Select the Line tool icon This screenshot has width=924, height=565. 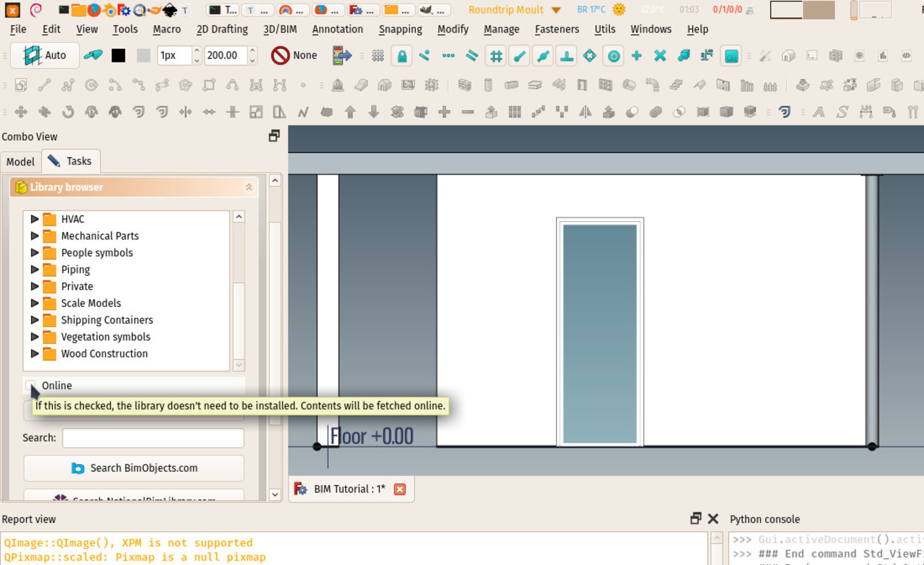[44, 85]
